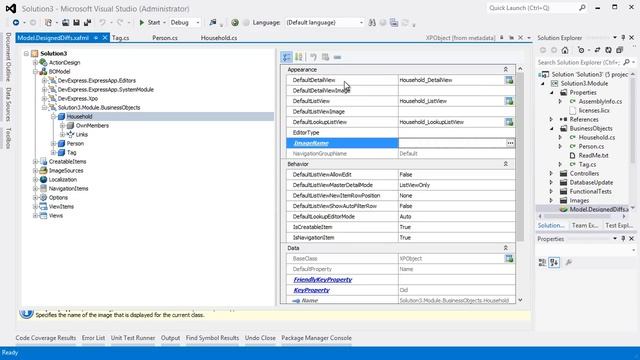The image size is (640, 360).
Task: Click the Undo toolbar icon
Action: (102, 22)
